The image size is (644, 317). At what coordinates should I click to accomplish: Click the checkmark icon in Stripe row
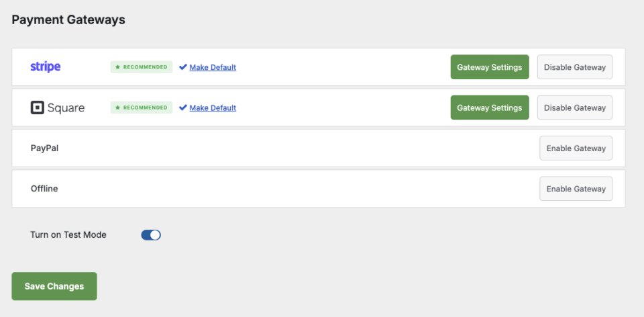tap(183, 67)
